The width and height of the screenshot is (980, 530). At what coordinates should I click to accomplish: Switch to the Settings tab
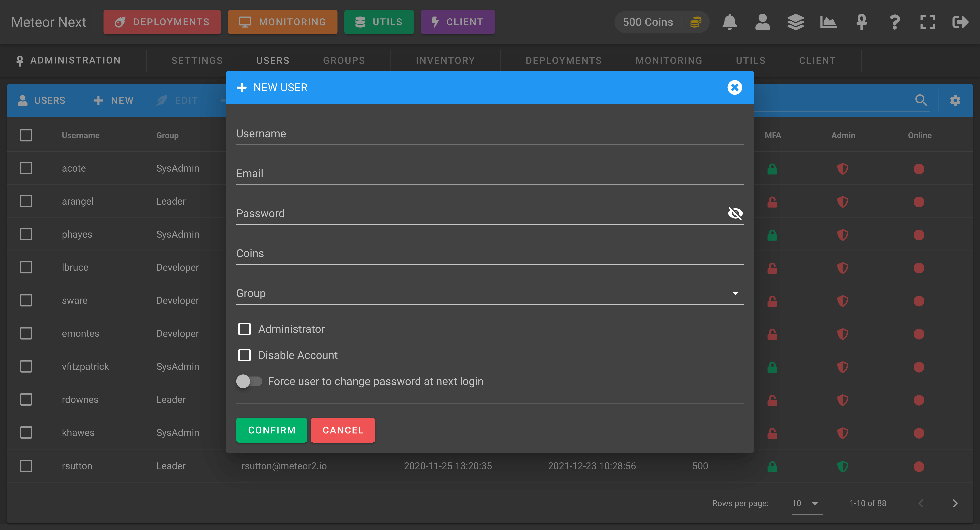(197, 61)
